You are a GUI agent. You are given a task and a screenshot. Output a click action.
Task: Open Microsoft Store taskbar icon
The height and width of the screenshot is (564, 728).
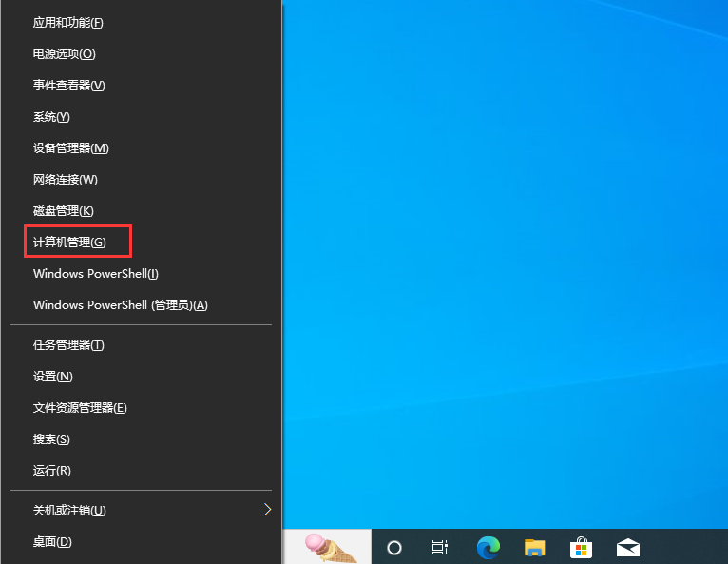pos(582,548)
